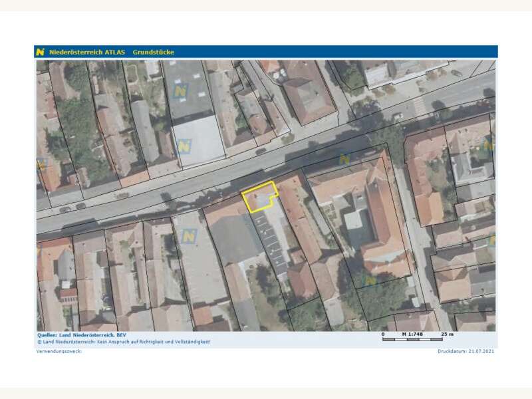Click the N watermark right of the yellow parcel

(x=344, y=160)
